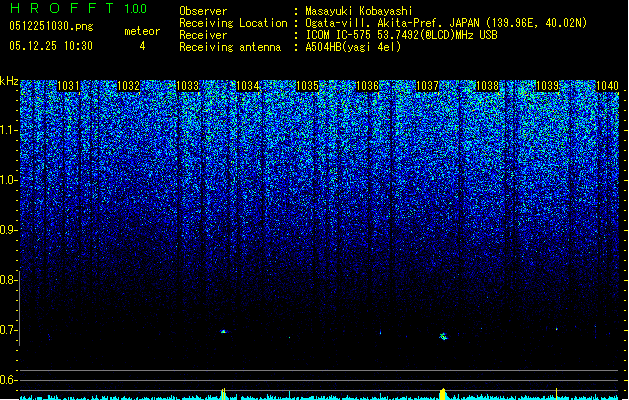This screenshot has height=400, width=629.
Task: Click the yellow power spike before 1034
Action: pos(223,394)
